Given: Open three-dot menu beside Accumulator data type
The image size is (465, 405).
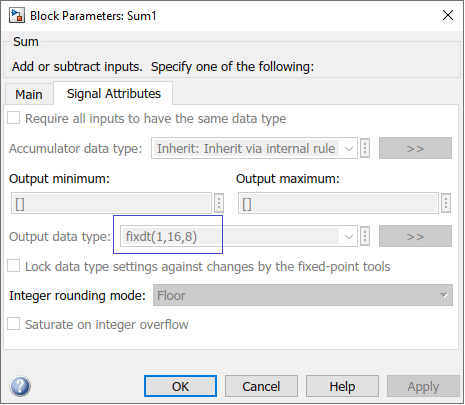Looking at the screenshot, I should tap(365, 148).
